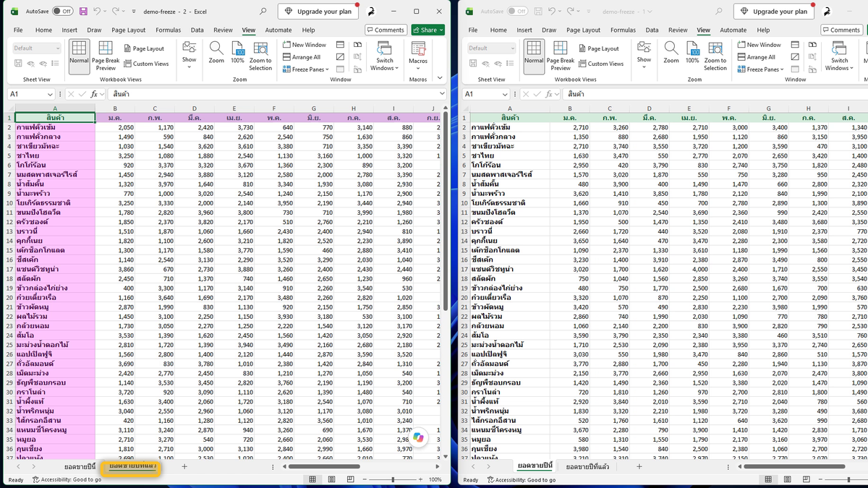Open Data tab in right window
This screenshot has width=868, height=488.
tap(652, 30)
